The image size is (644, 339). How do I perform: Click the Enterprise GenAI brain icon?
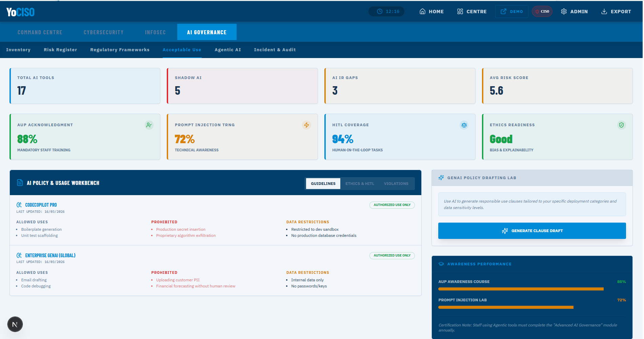click(x=19, y=255)
